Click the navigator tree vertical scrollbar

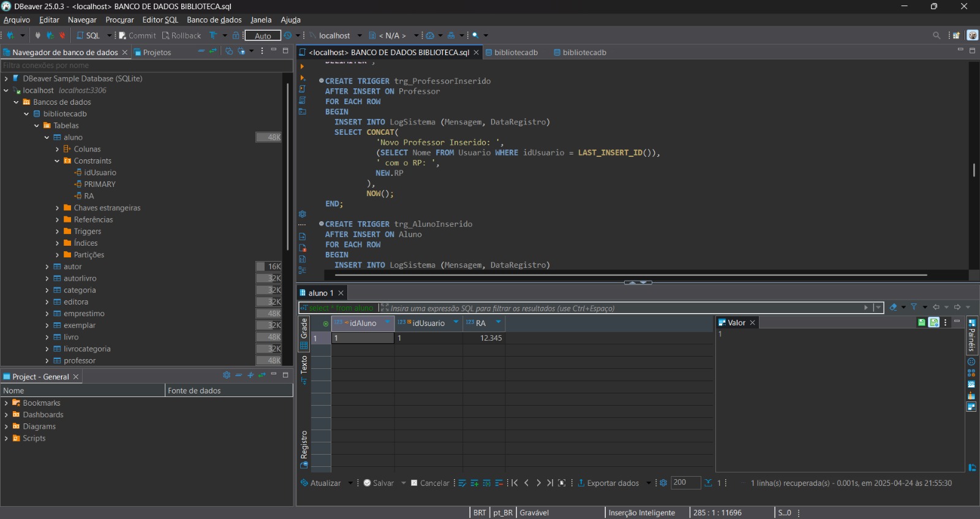(x=287, y=165)
